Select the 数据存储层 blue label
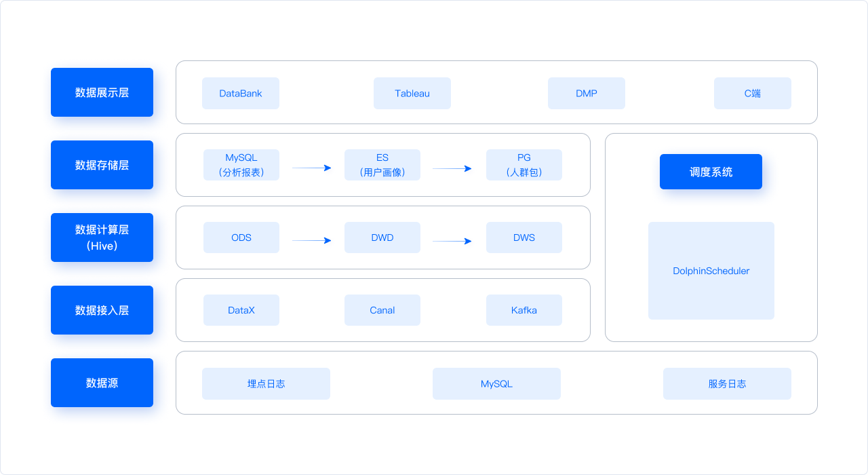 102,165
